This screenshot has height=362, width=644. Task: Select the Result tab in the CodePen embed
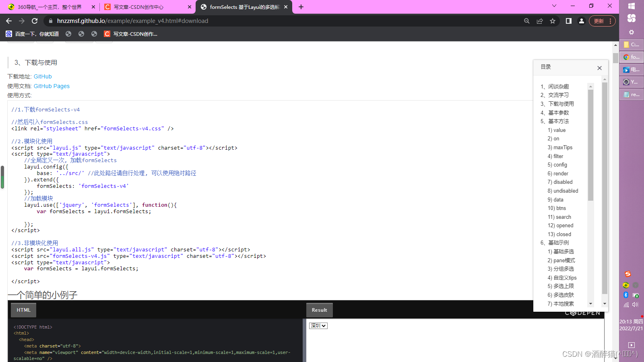point(319,310)
